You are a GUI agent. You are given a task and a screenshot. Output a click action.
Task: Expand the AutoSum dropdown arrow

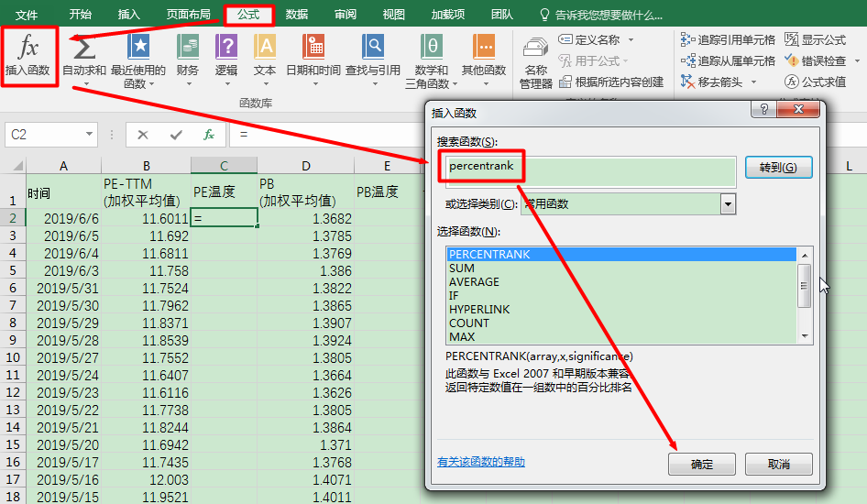coord(87,84)
